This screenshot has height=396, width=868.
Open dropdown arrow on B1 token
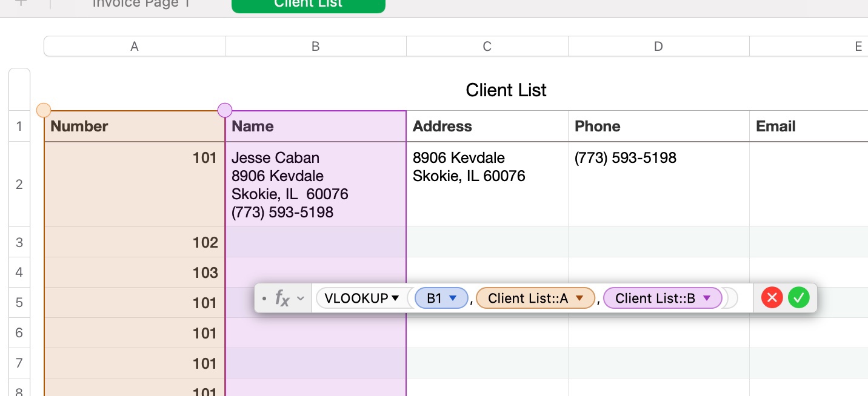click(x=452, y=298)
